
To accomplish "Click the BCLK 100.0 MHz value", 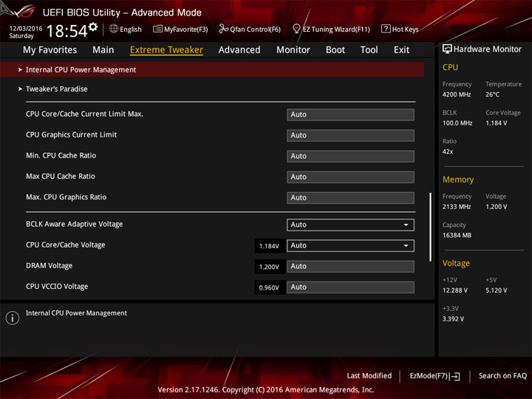I will 457,123.
